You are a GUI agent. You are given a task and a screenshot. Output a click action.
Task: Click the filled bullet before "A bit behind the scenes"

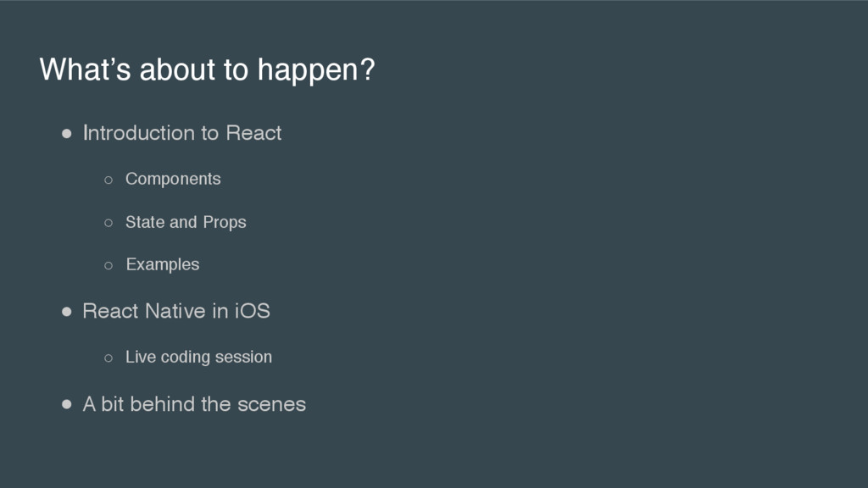click(67, 404)
